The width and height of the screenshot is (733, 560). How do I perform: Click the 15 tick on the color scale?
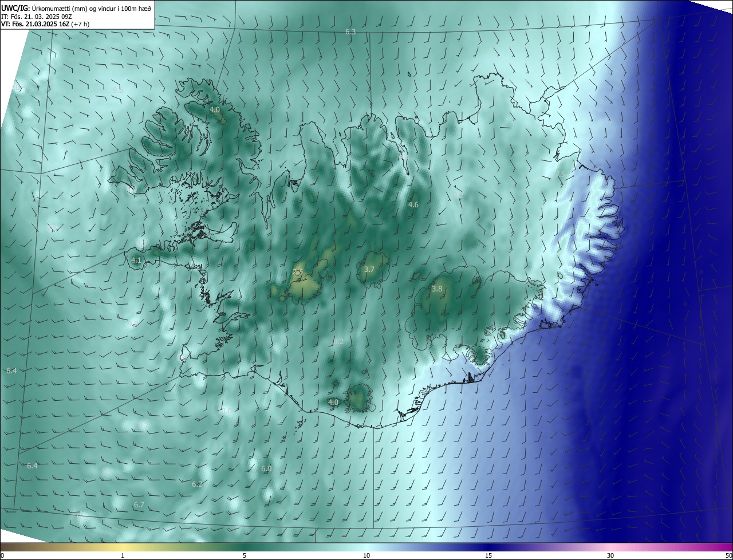coord(488,555)
